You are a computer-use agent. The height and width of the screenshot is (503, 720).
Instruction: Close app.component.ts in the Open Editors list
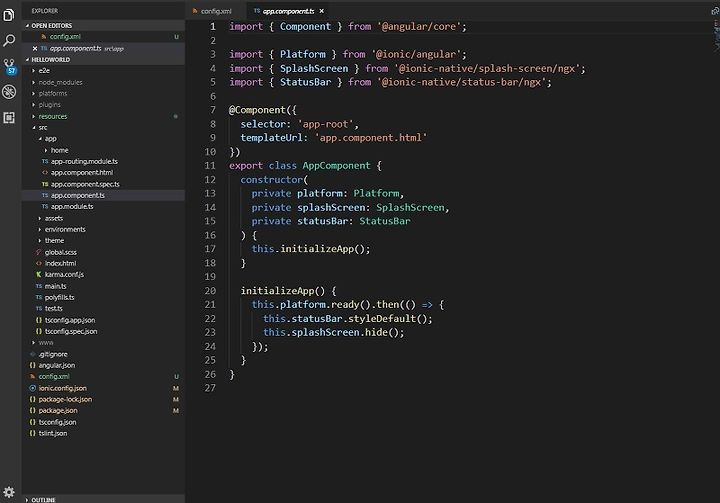click(x=35, y=48)
